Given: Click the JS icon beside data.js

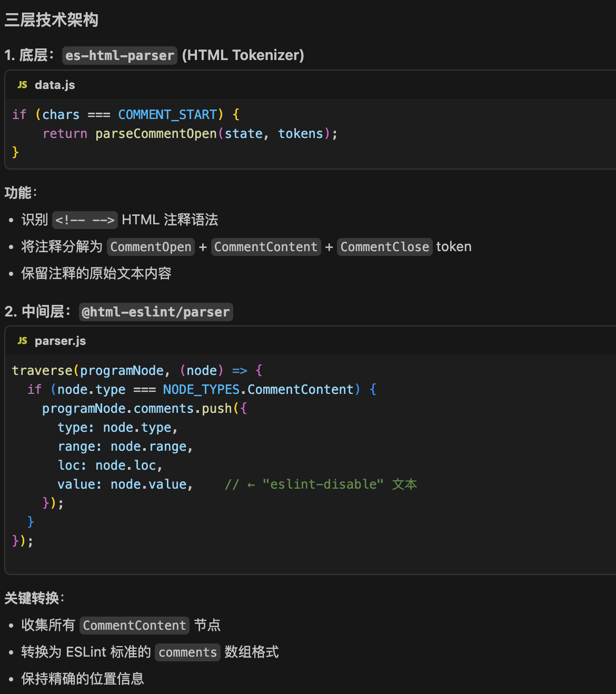Looking at the screenshot, I should point(22,85).
